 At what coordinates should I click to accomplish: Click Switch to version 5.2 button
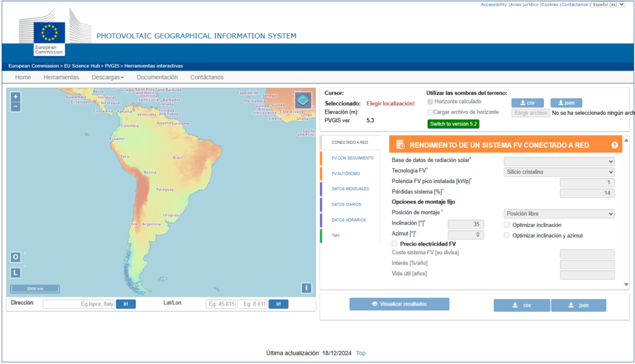tap(453, 124)
